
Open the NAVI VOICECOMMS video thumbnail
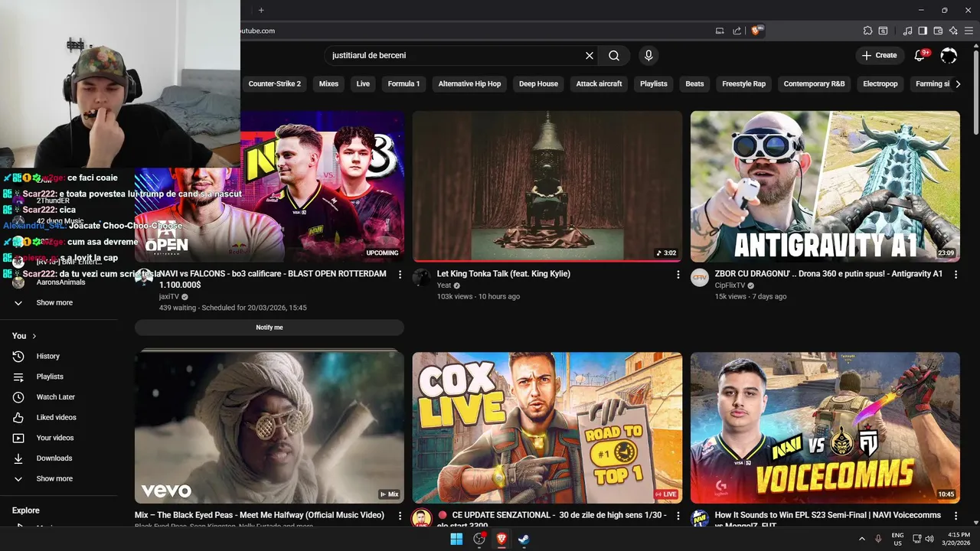click(825, 428)
